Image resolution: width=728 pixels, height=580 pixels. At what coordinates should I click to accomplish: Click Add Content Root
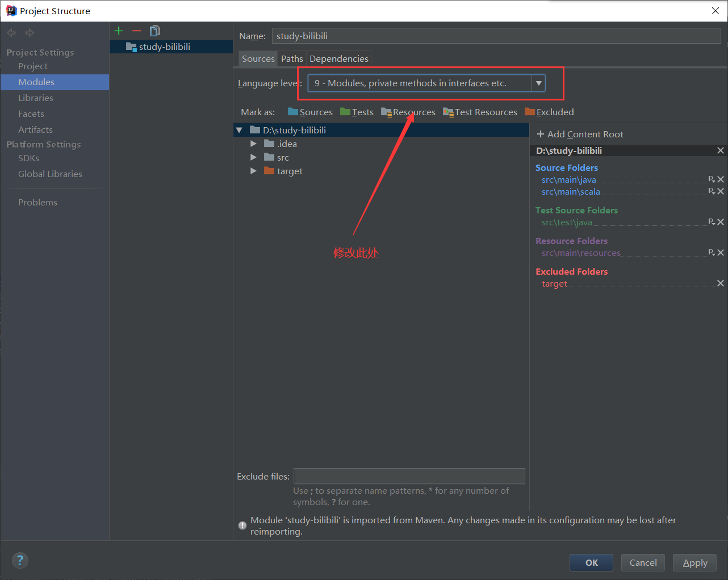point(580,135)
